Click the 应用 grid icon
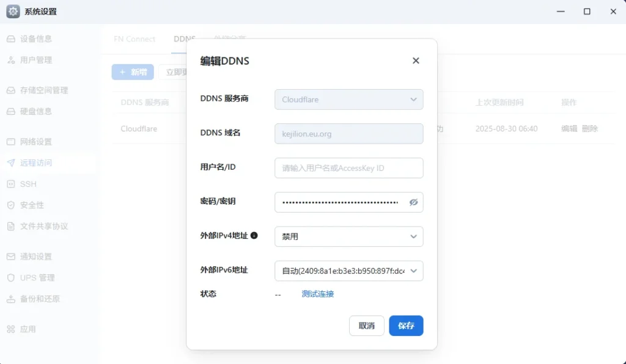 coord(11,329)
